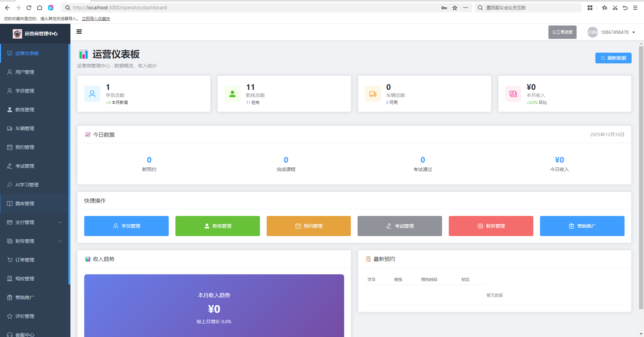Image resolution: width=644 pixels, height=337 pixels.
Task: Click the green 教练管理 quick action button
Action: [x=217, y=226]
